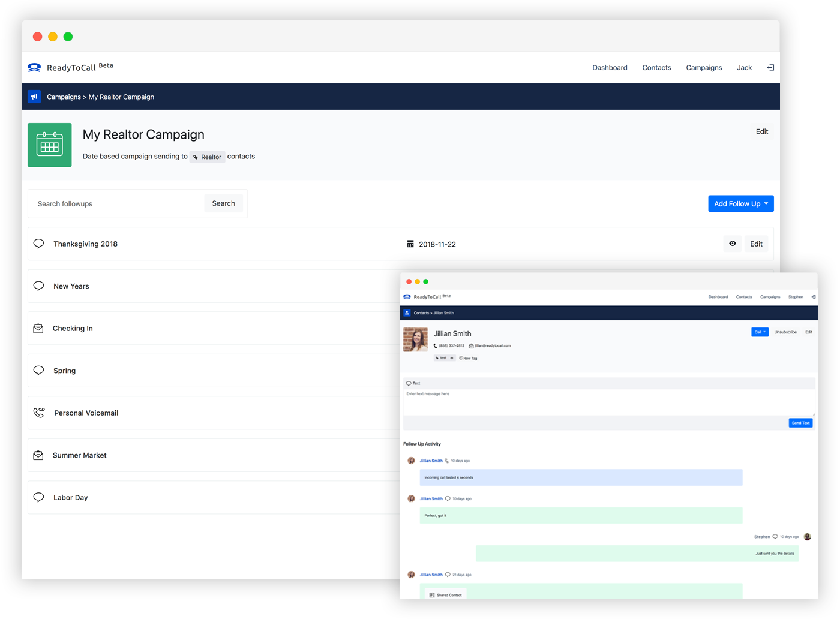Screen dimensions: 840x619
Task: Click the envelope icon for Checking In
Action: coord(38,329)
